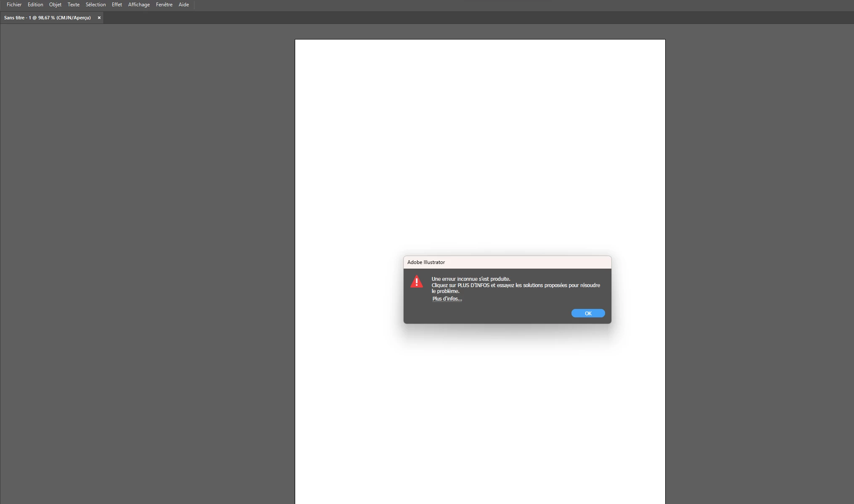Viewport: 854px width, 504px height.
Task: Click empty menu bar area right of Aide
Action: coord(505,5)
